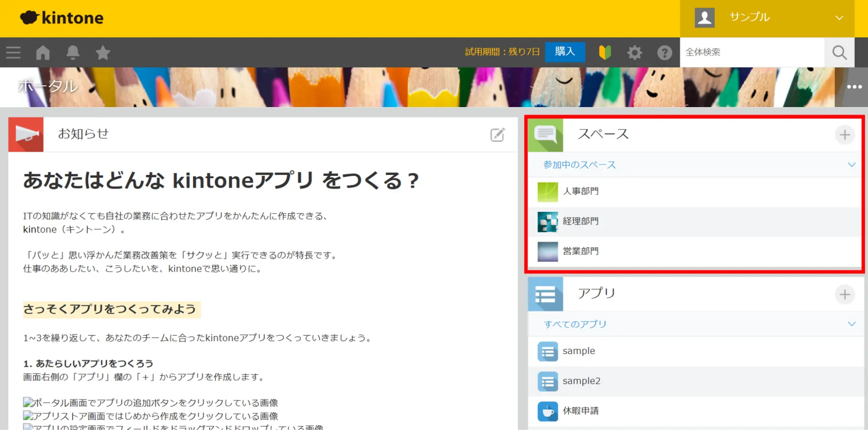Open the hamburger menu icon
Image resolution: width=868 pixels, height=430 pixels.
click(x=13, y=53)
